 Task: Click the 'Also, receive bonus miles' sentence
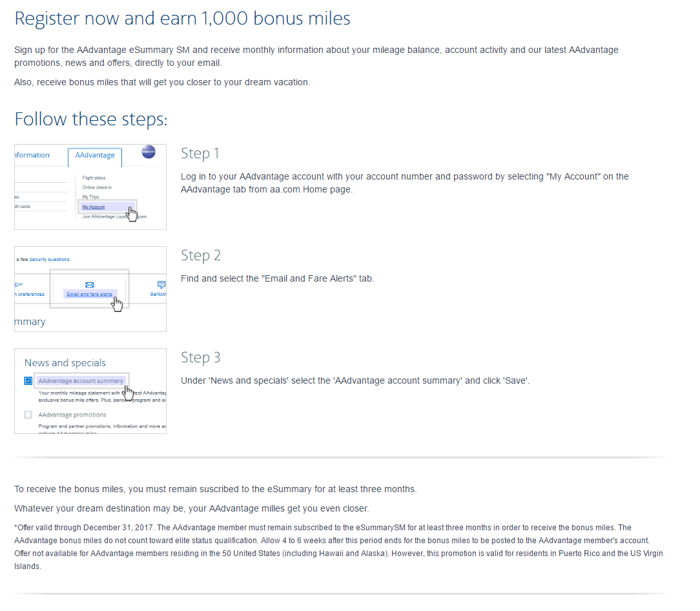pos(162,83)
